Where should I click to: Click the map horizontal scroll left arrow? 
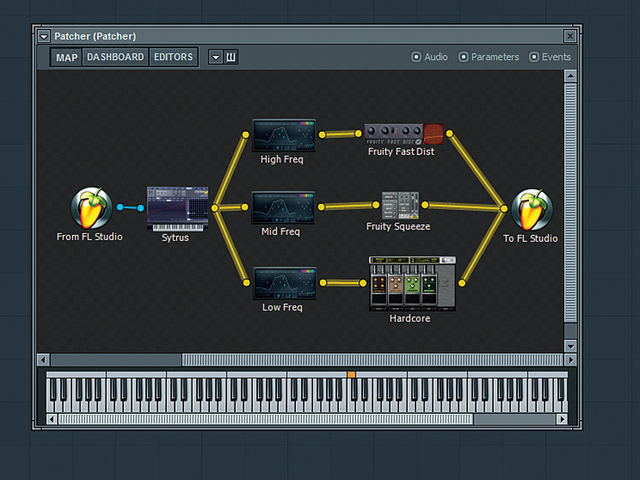(43, 360)
